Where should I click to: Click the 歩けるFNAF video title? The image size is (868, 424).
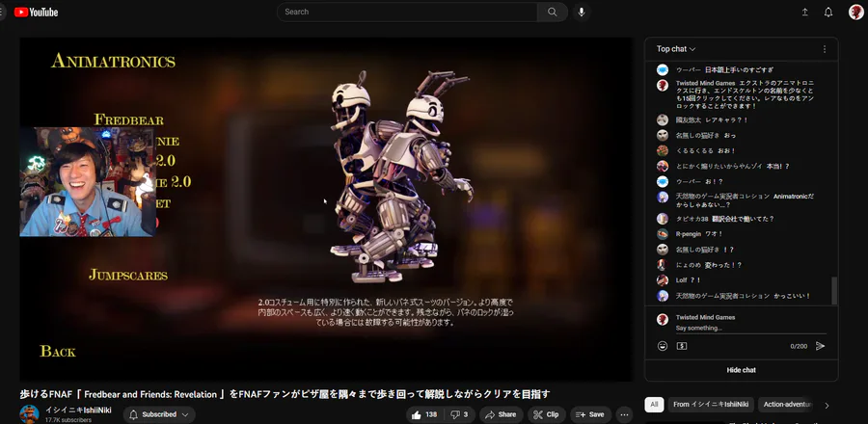[x=285, y=394]
